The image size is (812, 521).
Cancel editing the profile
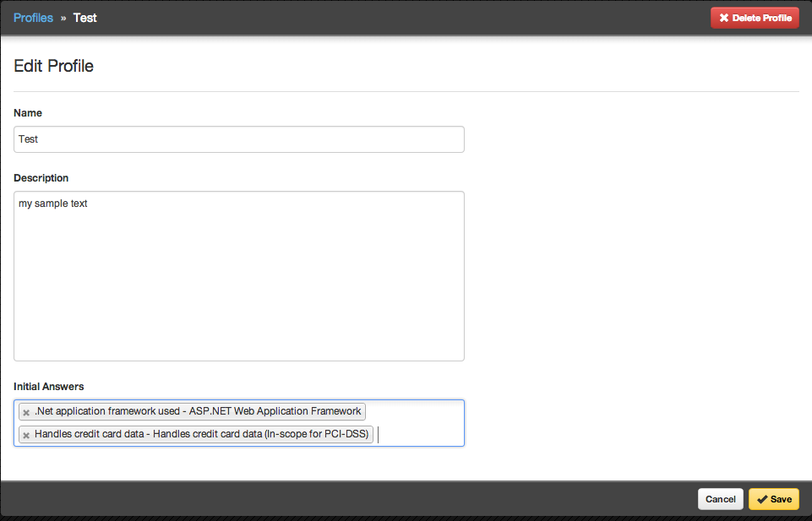pos(720,499)
